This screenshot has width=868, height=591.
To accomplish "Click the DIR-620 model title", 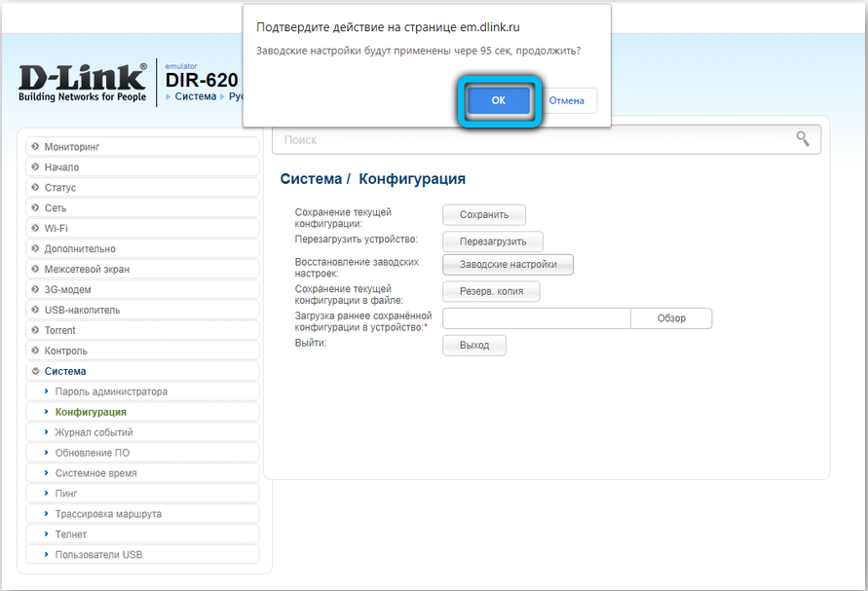I will click(202, 80).
